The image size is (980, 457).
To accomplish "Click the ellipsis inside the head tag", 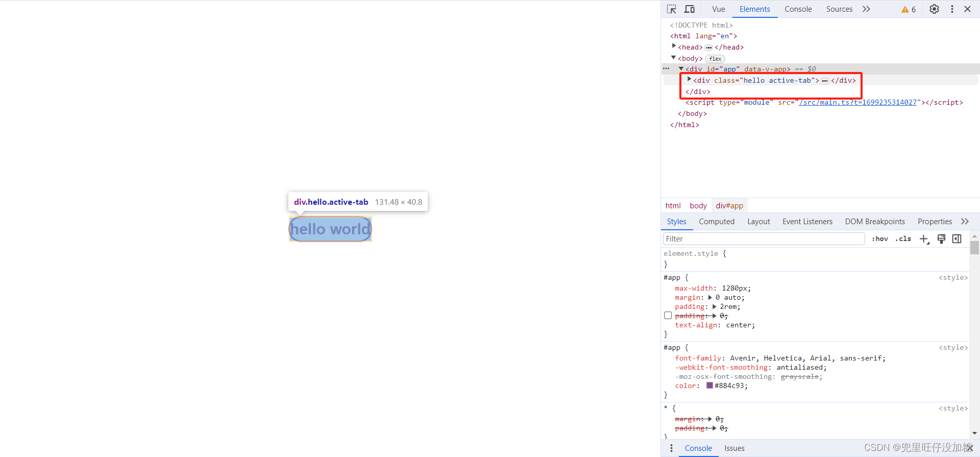I will tap(708, 47).
